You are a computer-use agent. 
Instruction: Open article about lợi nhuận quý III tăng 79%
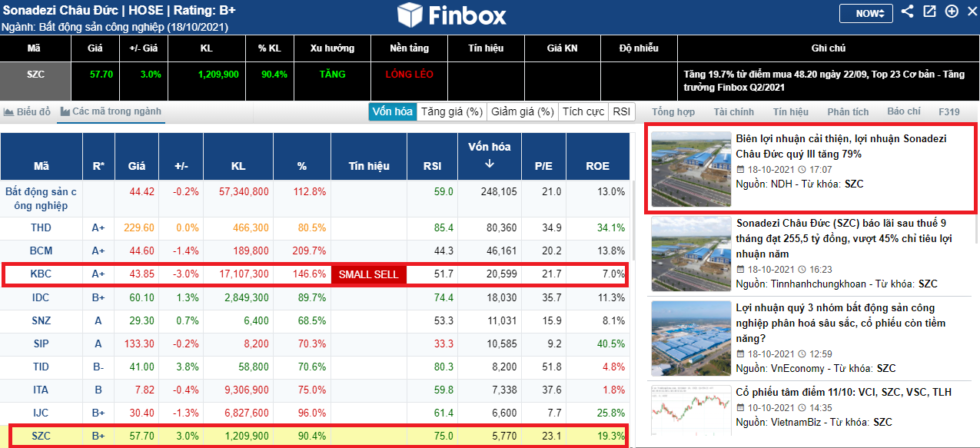tap(842, 146)
